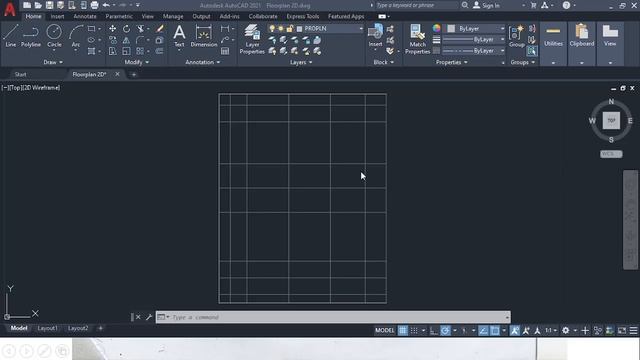The width and height of the screenshot is (640, 360).
Task: Click the Offset tool icon
Action: click(160, 51)
